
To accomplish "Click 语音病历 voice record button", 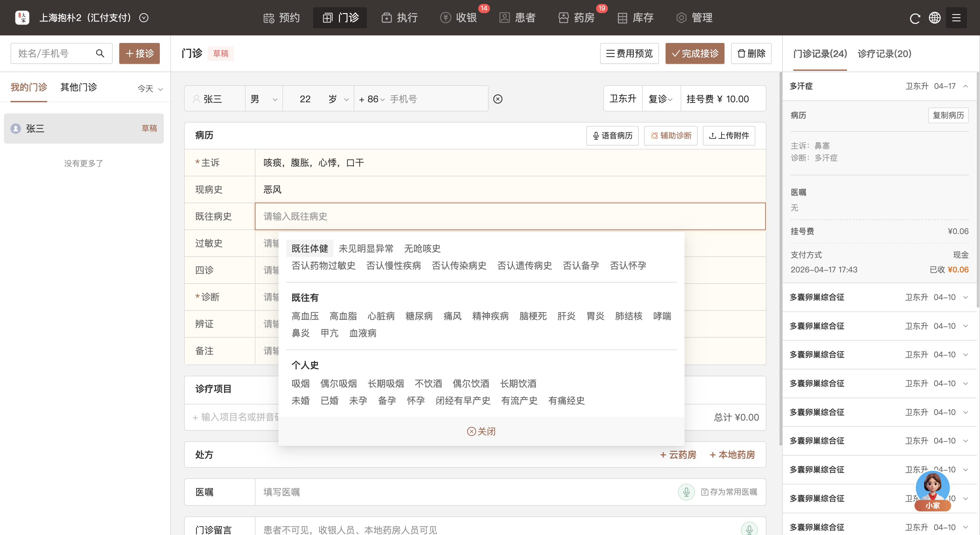I will [612, 136].
